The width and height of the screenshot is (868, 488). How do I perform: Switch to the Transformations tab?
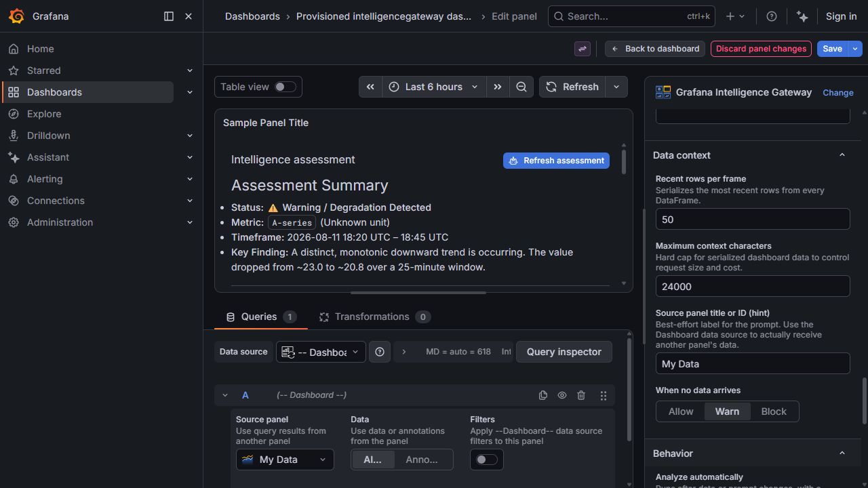click(375, 317)
